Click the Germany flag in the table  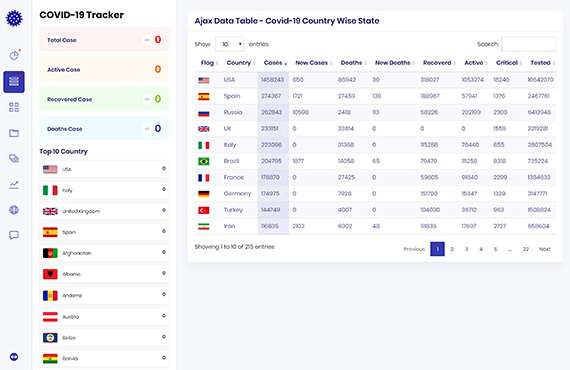tap(204, 194)
